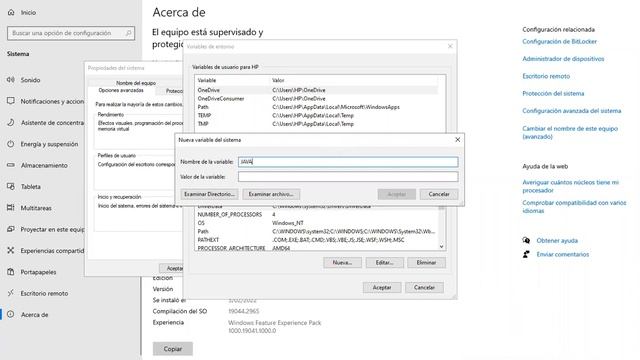Open Sonido via its speaker icon
Image resolution: width=640 pixels, height=360 pixels.
coord(11,80)
